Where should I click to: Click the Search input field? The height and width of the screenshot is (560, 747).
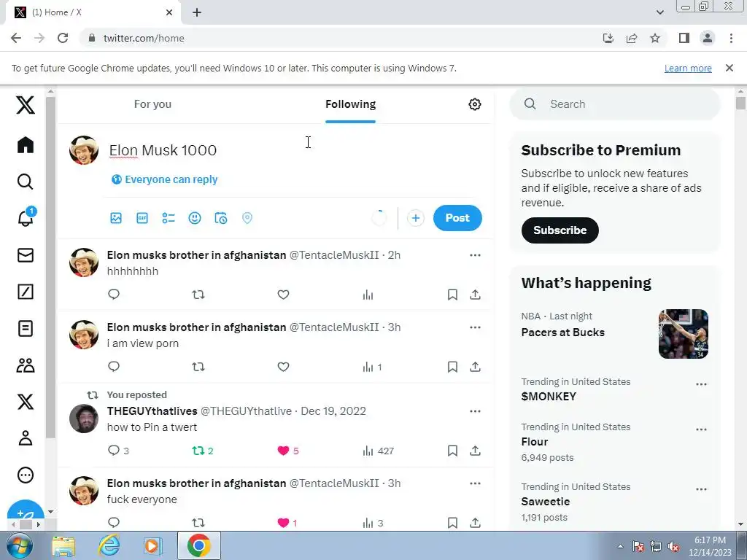[x=614, y=104]
